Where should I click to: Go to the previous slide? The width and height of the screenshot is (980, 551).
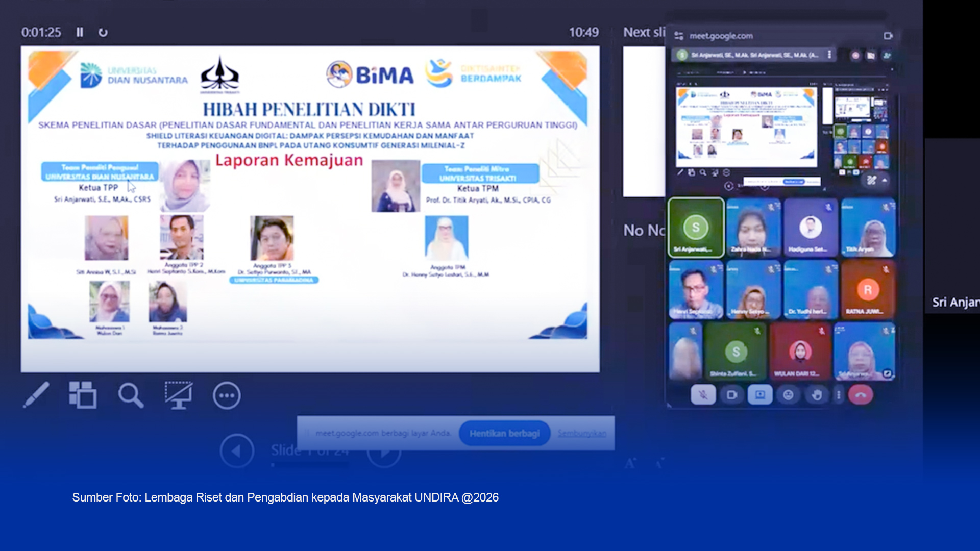pos(237,451)
